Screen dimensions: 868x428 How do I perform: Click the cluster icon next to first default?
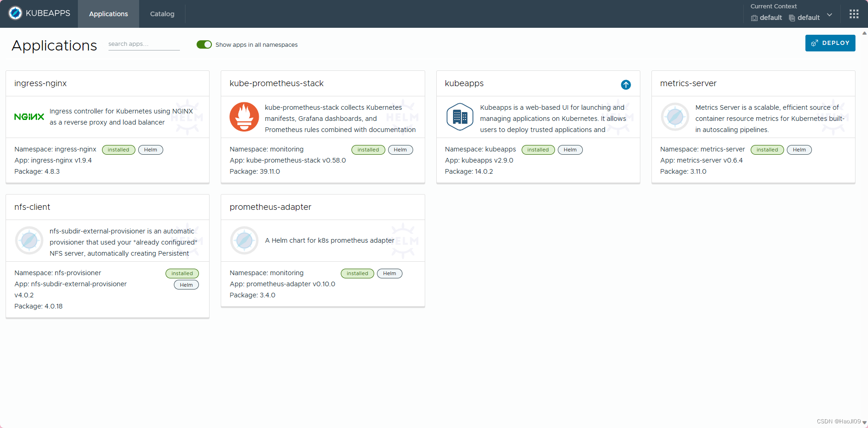(x=754, y=18)
